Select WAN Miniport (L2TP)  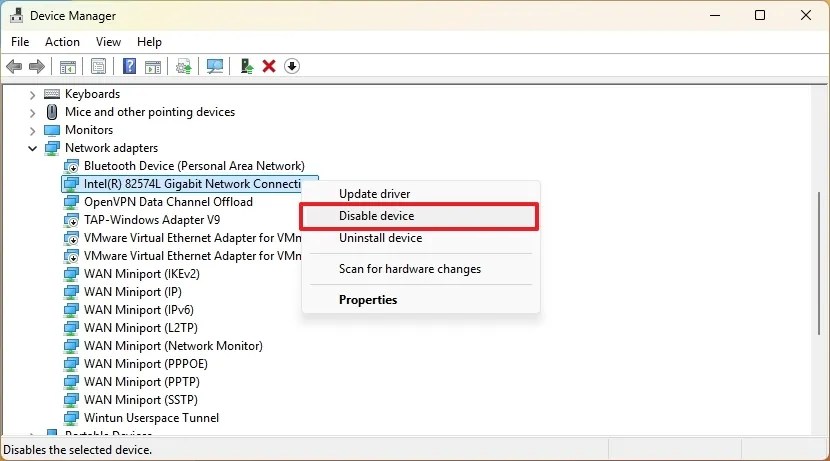[x=141, y=328]
